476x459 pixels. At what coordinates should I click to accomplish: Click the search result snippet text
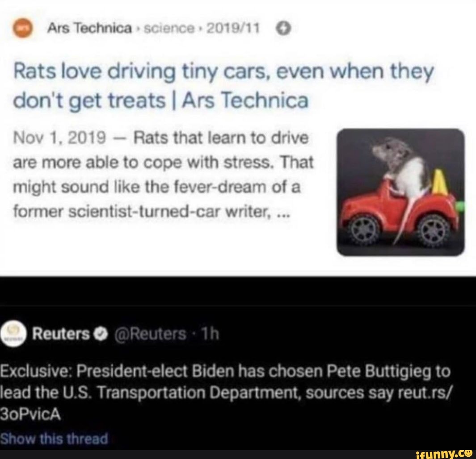point(163,175)
